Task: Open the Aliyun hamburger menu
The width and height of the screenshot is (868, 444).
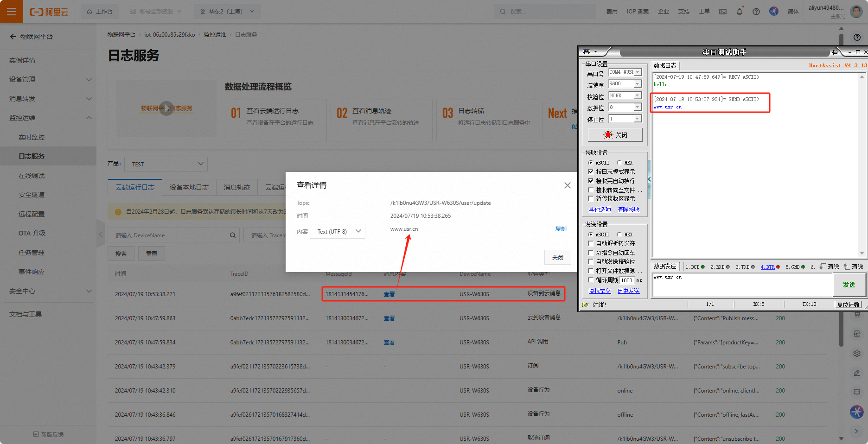Action: [12, 12]
